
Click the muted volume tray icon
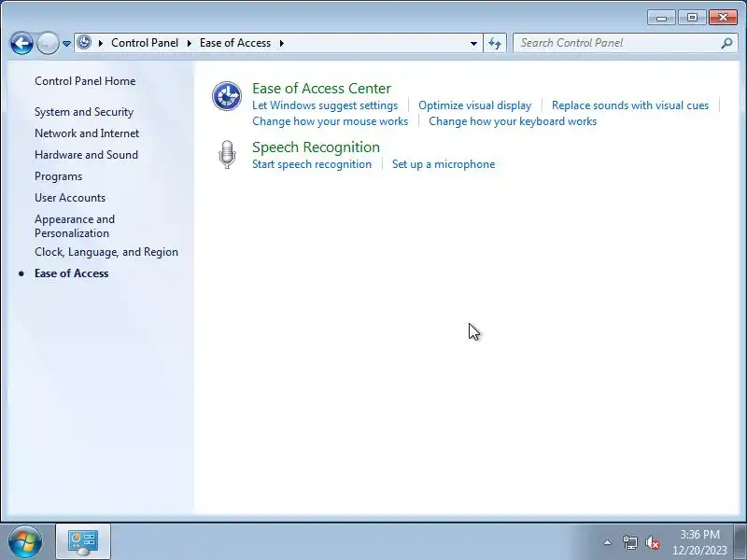pyautogui.click(x=652, y=542)
